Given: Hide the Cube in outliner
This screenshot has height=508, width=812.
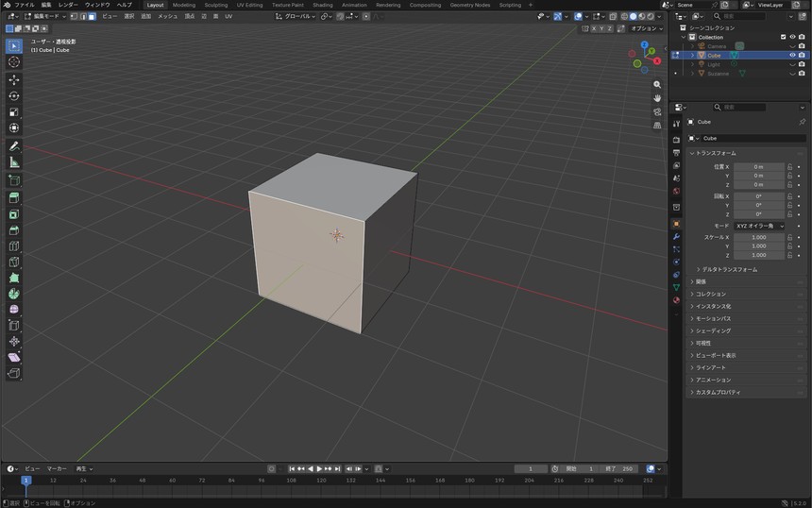Looking at the screenshot, I should pos(792,55).
